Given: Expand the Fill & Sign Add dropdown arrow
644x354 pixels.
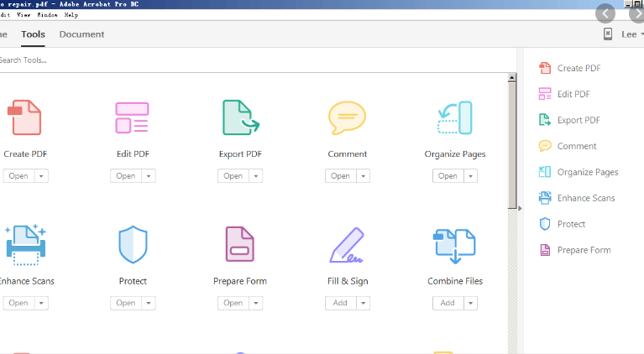Looking at the screenshot, I should click(363, 303).
